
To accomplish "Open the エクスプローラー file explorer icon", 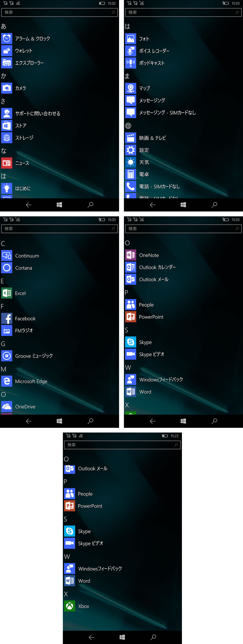I will point(7,63).
